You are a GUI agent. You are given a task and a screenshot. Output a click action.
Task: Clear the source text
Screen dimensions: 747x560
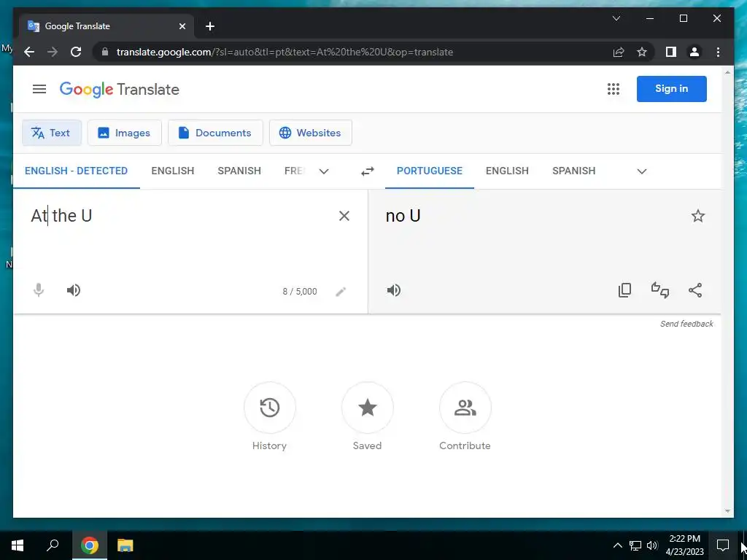pos(344,216)
